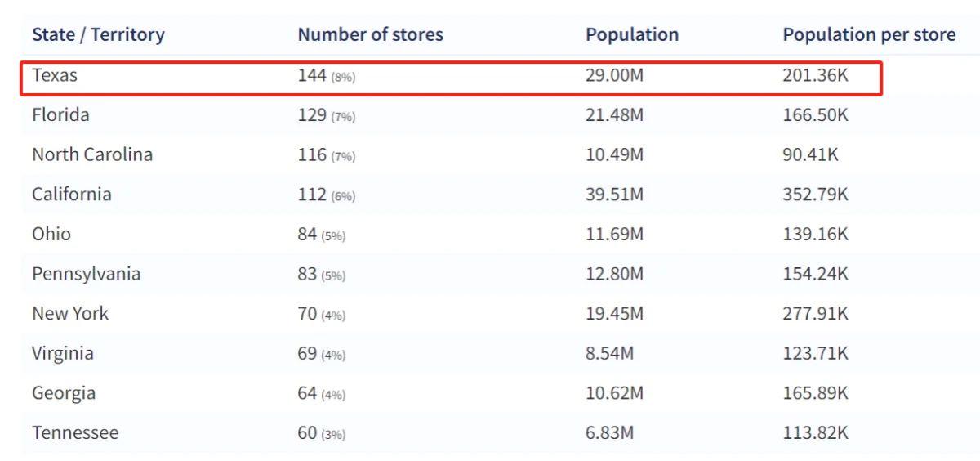Click Tennessee in the table

click(x=75, y=433)
